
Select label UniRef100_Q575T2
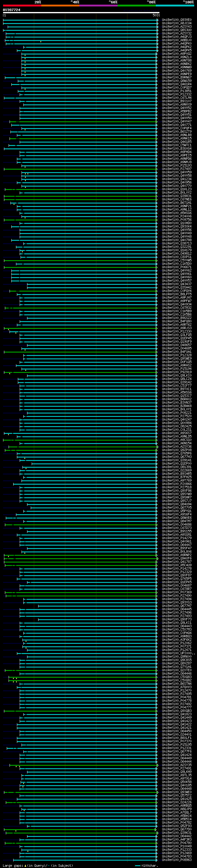tap(177, 795)
